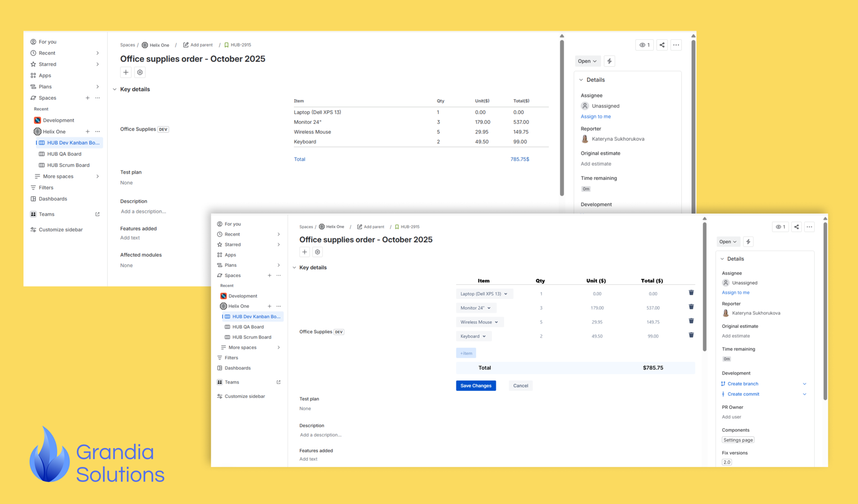858x504 pixels.
Task: Click the plus icon next to Helix One
Action: [269, 306]
